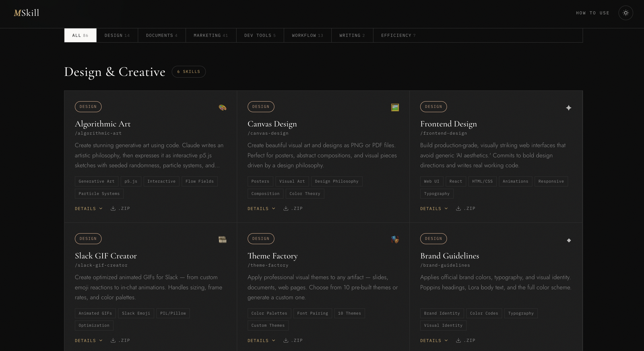Click the Design Philosophy tag
This screenshot has width=644, height=351.
click(336, 181)
